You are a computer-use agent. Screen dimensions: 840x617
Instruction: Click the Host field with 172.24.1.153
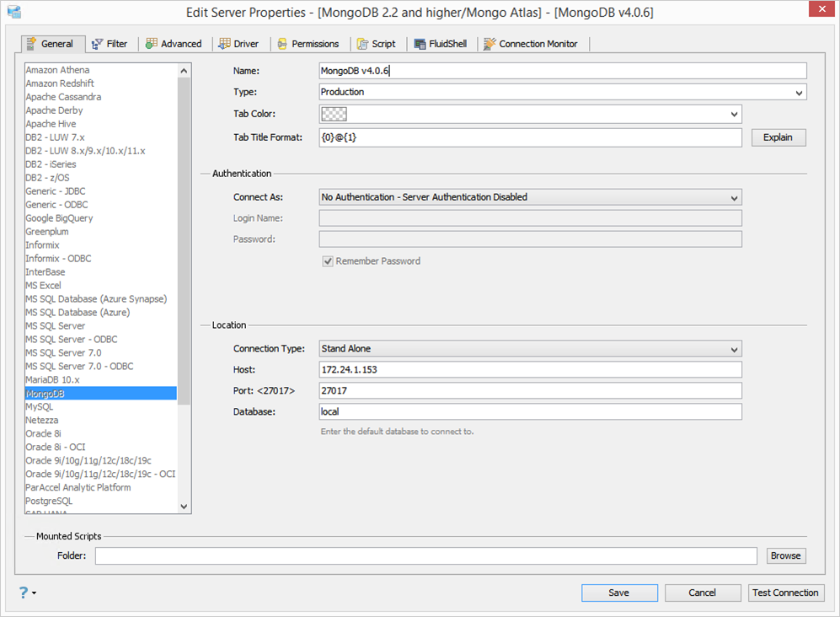[530, 370]
